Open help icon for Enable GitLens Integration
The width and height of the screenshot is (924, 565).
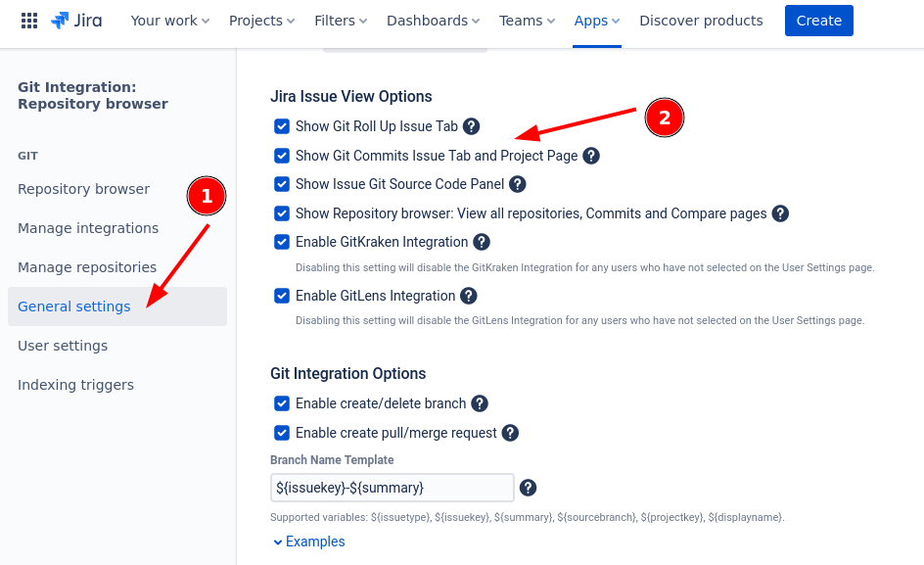click(469, 296)
